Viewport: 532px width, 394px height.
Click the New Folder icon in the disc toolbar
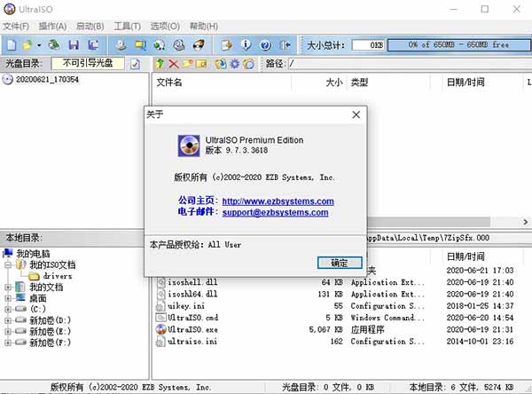188,64
